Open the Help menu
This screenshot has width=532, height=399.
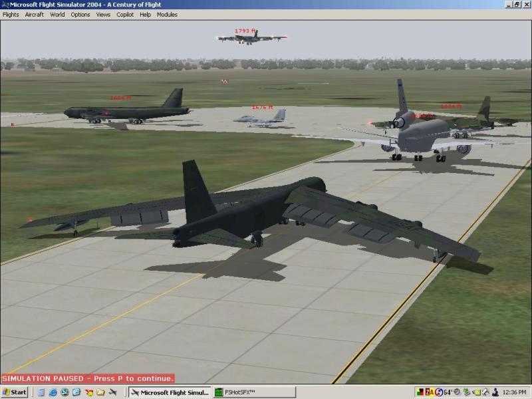coord(145,15)
